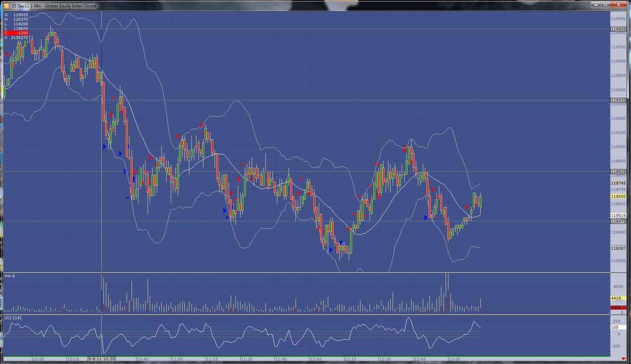Click the 200 CCI axis tick
This screenshot has height=364, width=631.
click(x=616, y=321)
